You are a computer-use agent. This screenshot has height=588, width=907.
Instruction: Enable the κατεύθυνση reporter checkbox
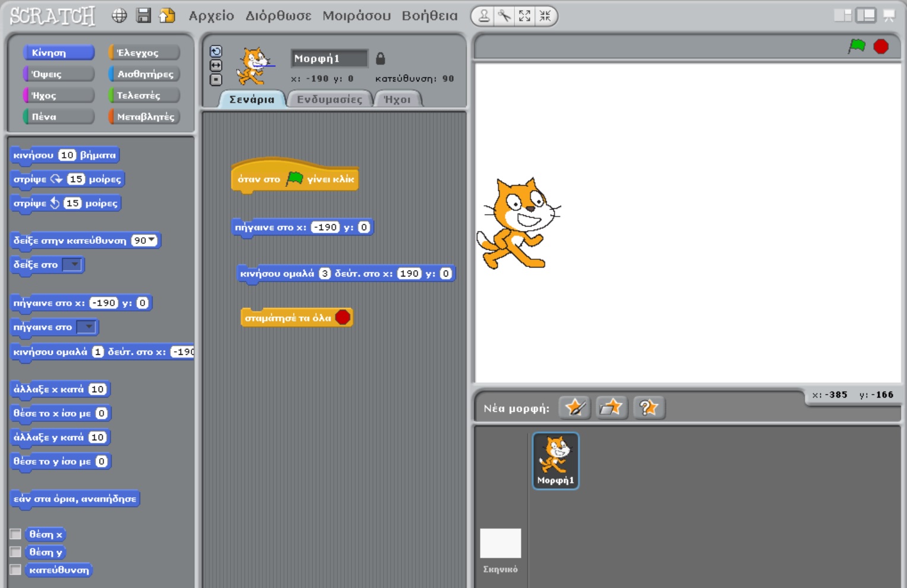[x=16, y=570]
